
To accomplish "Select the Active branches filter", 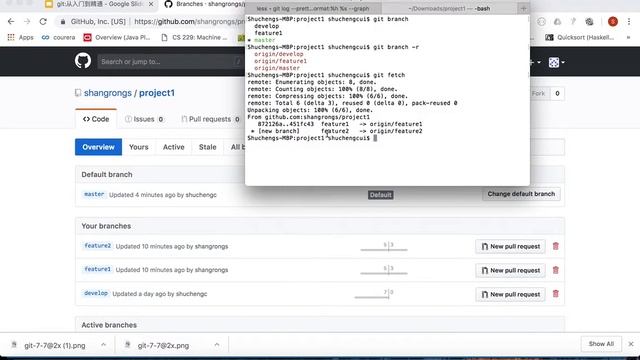I will coord(173,147).
